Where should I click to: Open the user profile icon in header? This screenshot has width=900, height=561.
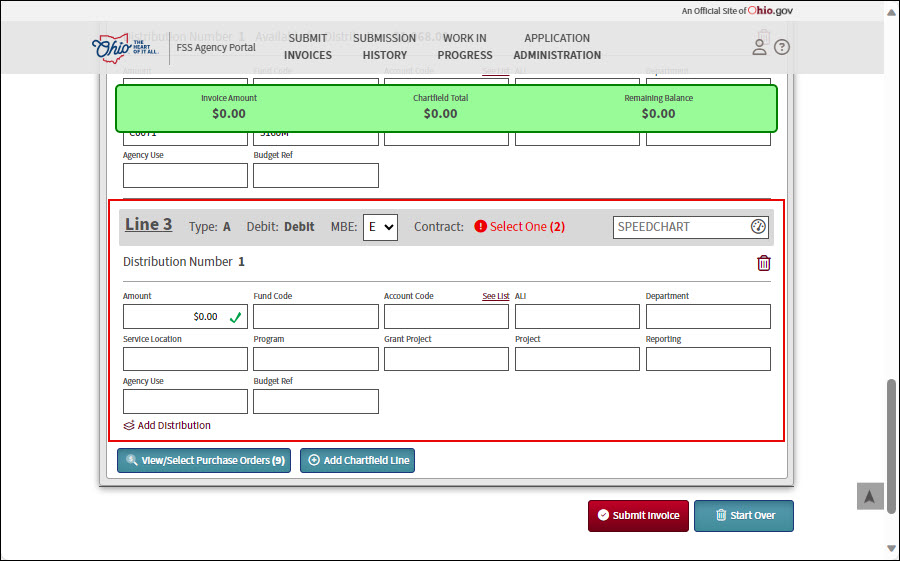[759, 47]
